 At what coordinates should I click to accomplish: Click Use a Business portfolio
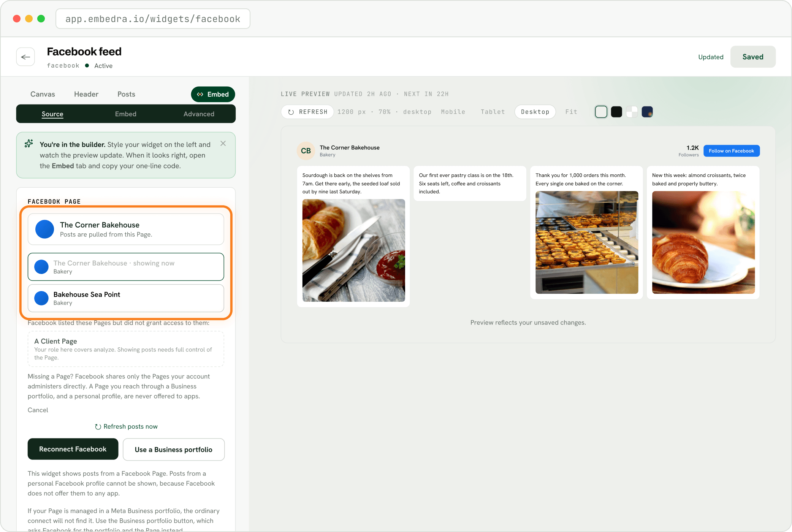[174, 450]
